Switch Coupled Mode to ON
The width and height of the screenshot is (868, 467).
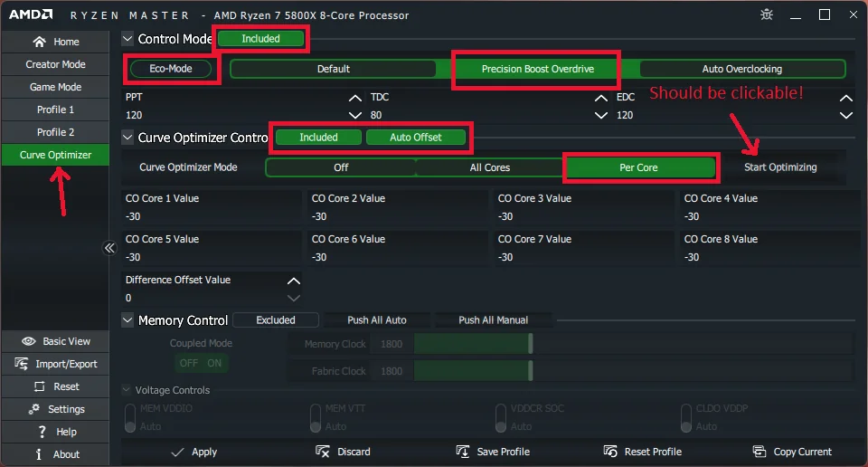coord(214,364)
